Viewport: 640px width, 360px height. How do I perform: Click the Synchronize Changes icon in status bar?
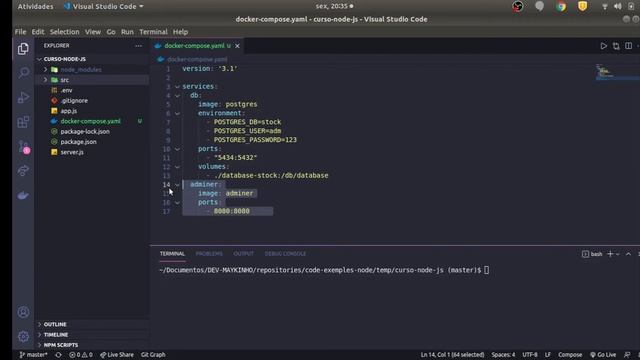(x=58, y=355)
